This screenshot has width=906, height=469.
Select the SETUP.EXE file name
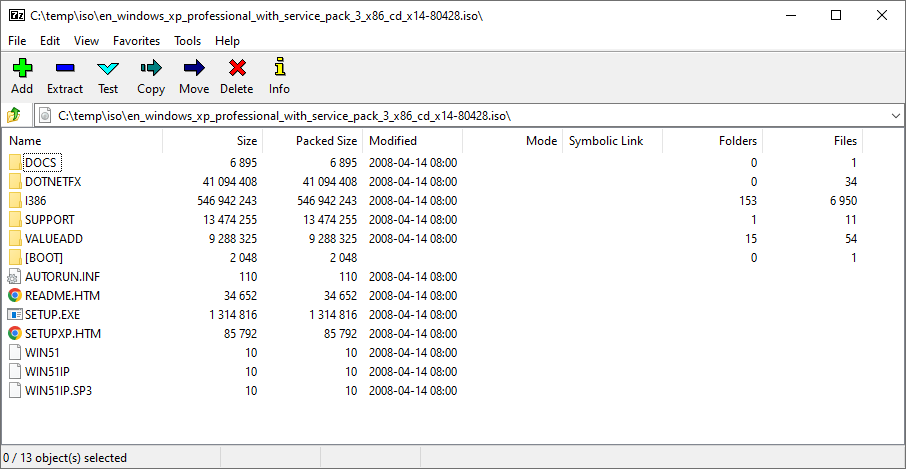coord(53,315)
